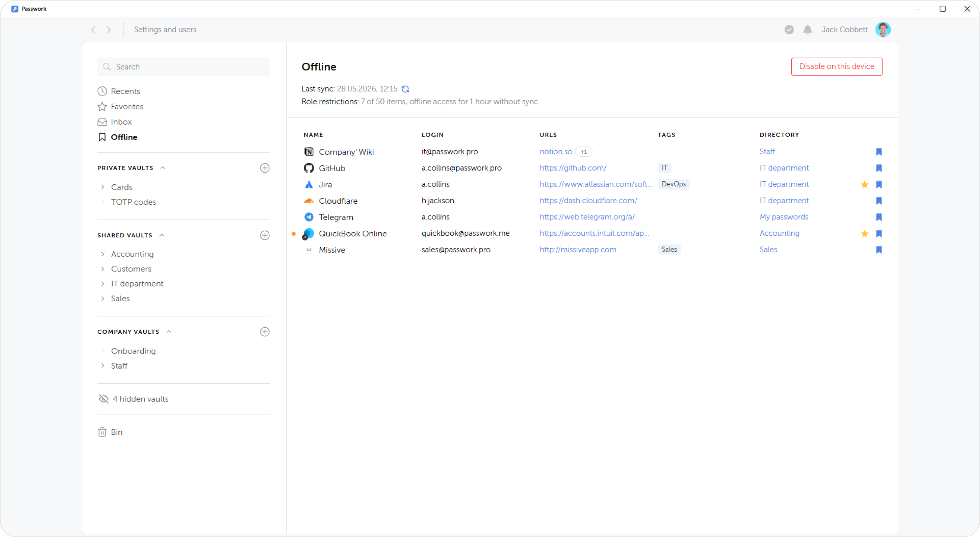980x537 pixels.
Task: Open the notifications bell
Action: pos(807,30)
